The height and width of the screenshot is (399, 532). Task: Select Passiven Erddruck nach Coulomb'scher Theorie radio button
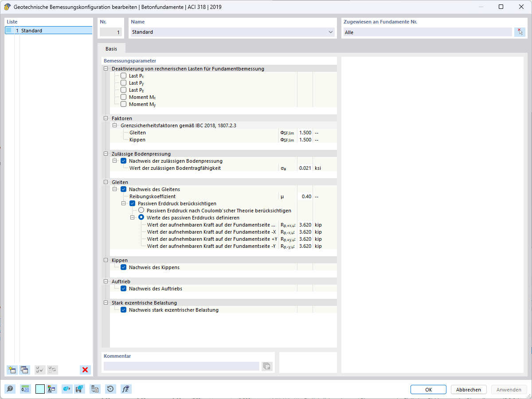coord(141,210)
